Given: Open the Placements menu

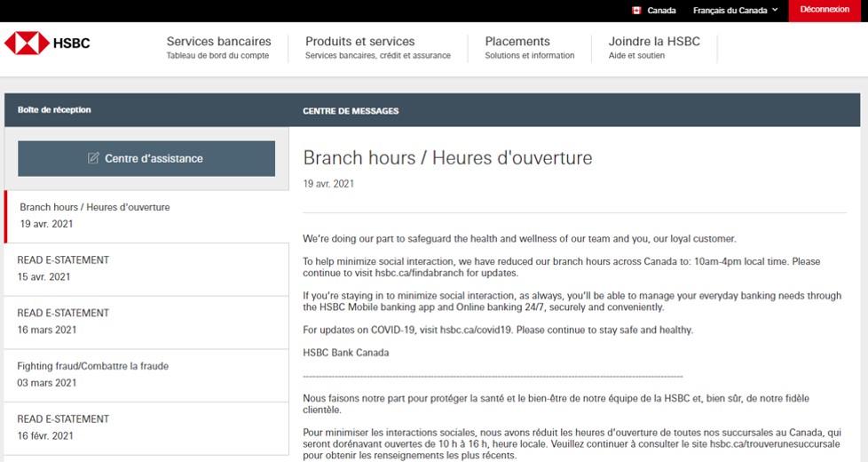Looking at the screenshot, I should tap(529, 48).
